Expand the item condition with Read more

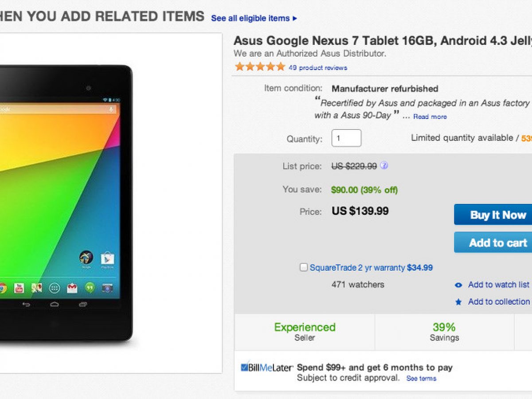[430, 117]
